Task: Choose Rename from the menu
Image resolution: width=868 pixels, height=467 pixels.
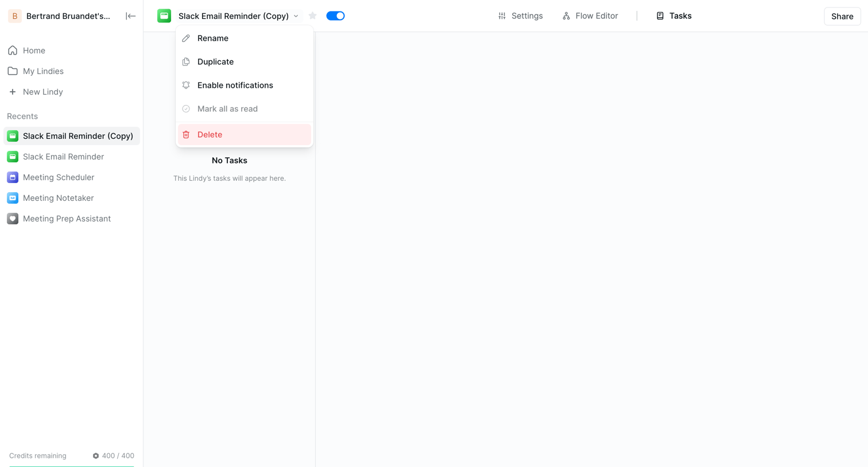Action: point(245,38)
